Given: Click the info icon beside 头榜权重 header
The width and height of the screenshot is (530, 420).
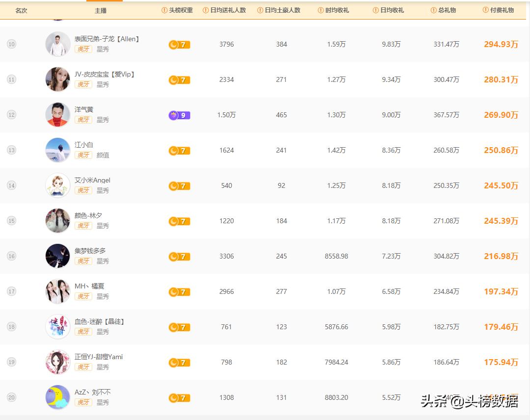Looking at the screenshot, I should coord(164,10).
